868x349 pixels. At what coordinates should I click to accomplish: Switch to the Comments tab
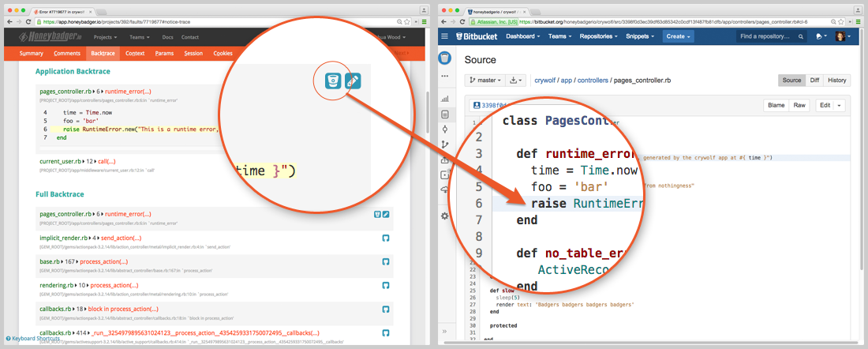pyautogui.click(x=67, y=53)
